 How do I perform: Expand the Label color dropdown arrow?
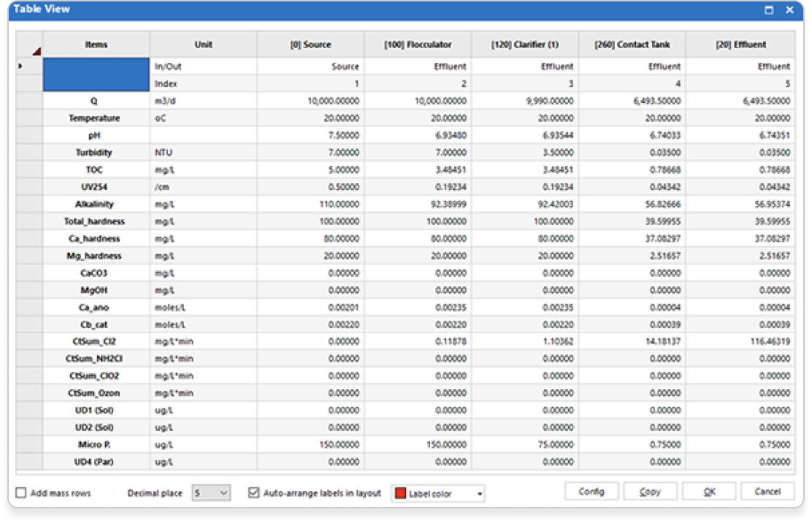pyautogui.click(x=480, y=494)
